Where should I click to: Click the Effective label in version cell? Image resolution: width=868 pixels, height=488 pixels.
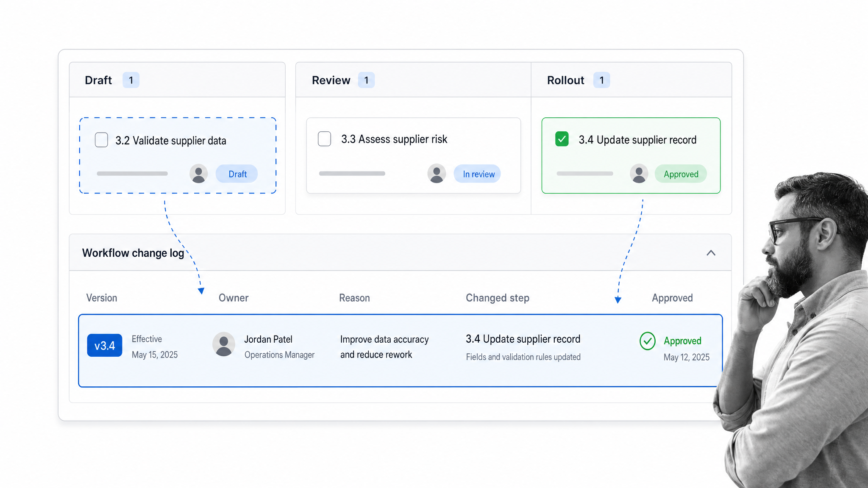click(x=147, y=339)
